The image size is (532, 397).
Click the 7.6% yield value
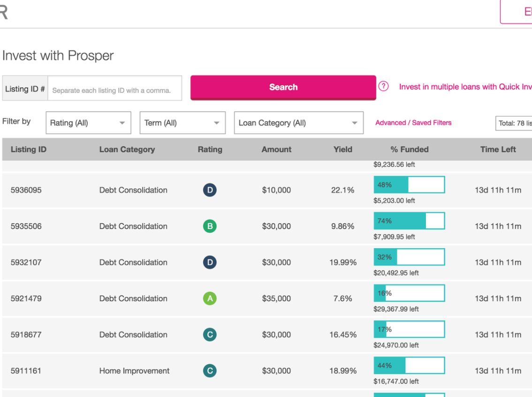342,298
